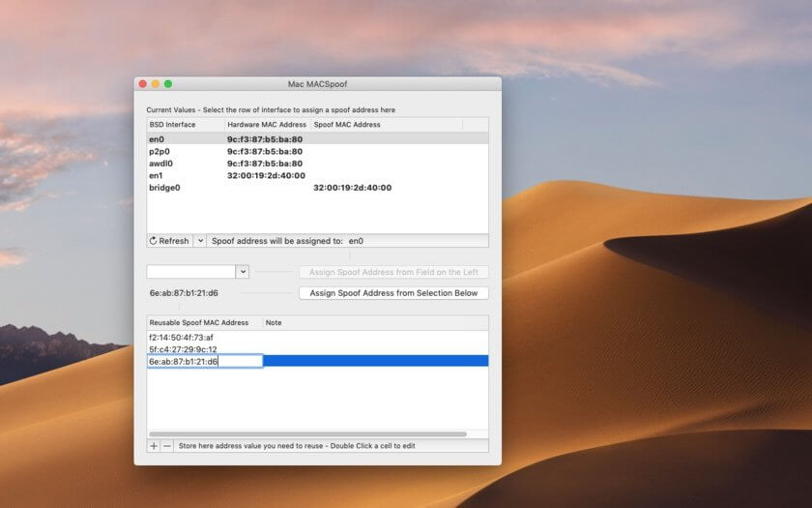Open the dropdown arrow next to Refresh
Screen dimensions: 812x508
click(200, 241)
